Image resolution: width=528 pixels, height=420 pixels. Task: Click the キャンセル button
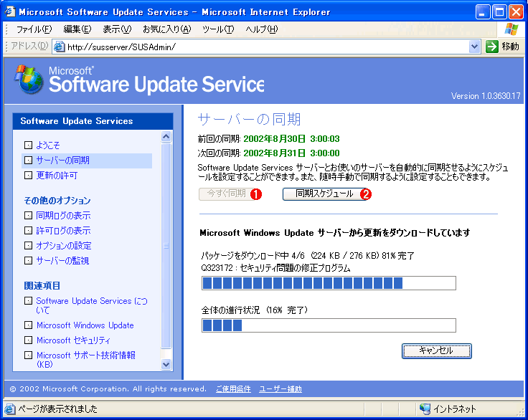click(436, 351)
